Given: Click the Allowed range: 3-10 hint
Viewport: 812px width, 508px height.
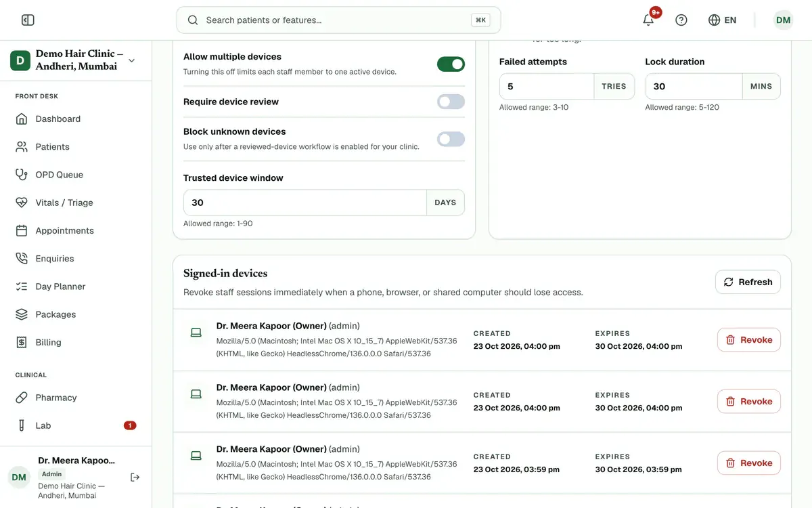Looking at the screenshot, I should pyautogui.click(x=534, y=108).
